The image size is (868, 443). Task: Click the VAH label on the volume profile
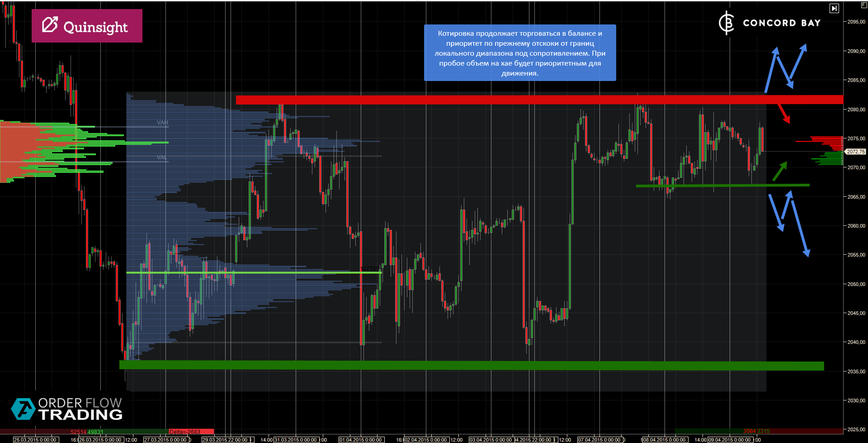coord(162,123)
